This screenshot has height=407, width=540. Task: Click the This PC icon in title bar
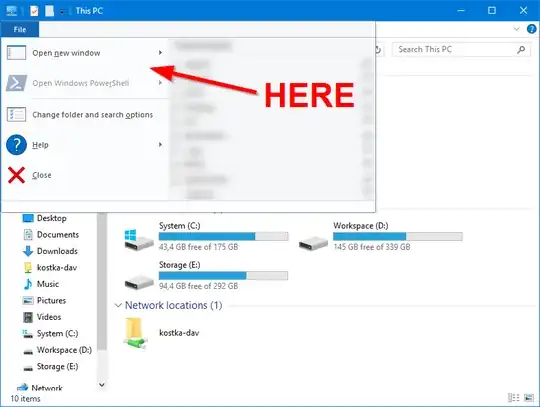(x=11, y=11)
